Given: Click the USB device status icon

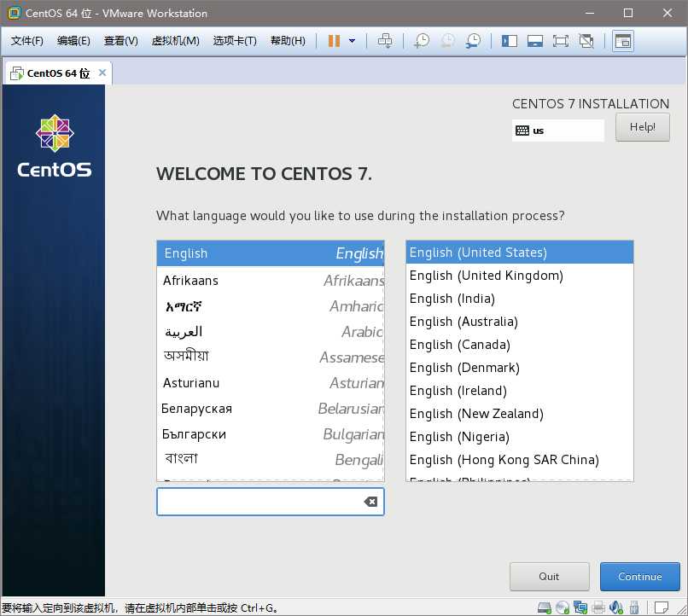Looking at the screenshot, I should [x=633, y=607].
